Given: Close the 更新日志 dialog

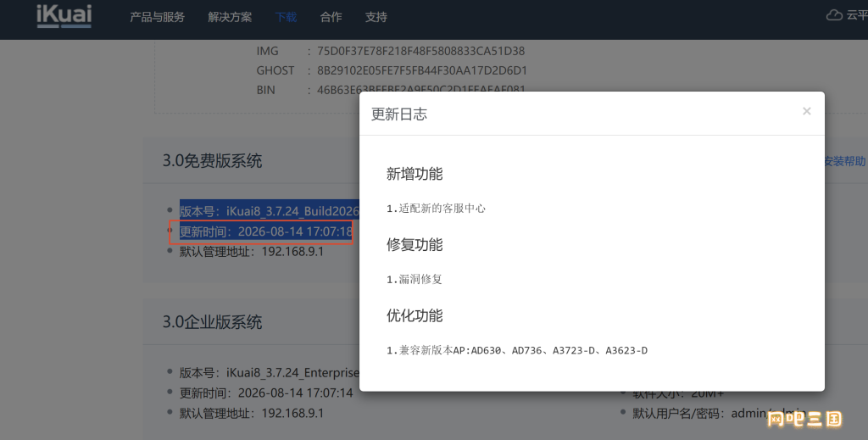Looking at the screenshot, I should [x=807, y=111].
